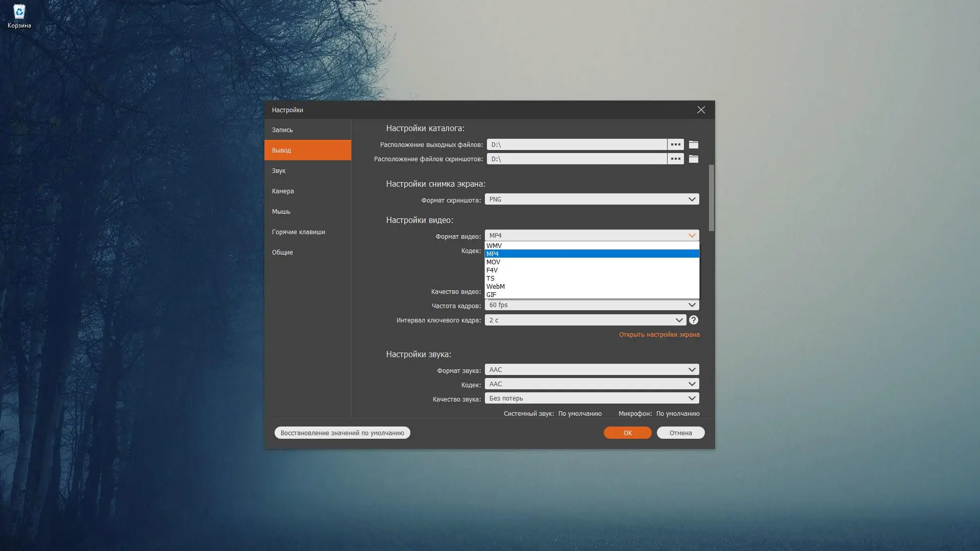The image size is (980, 551).
Task: Click the keyframe interval help icon
Action: 693,320
